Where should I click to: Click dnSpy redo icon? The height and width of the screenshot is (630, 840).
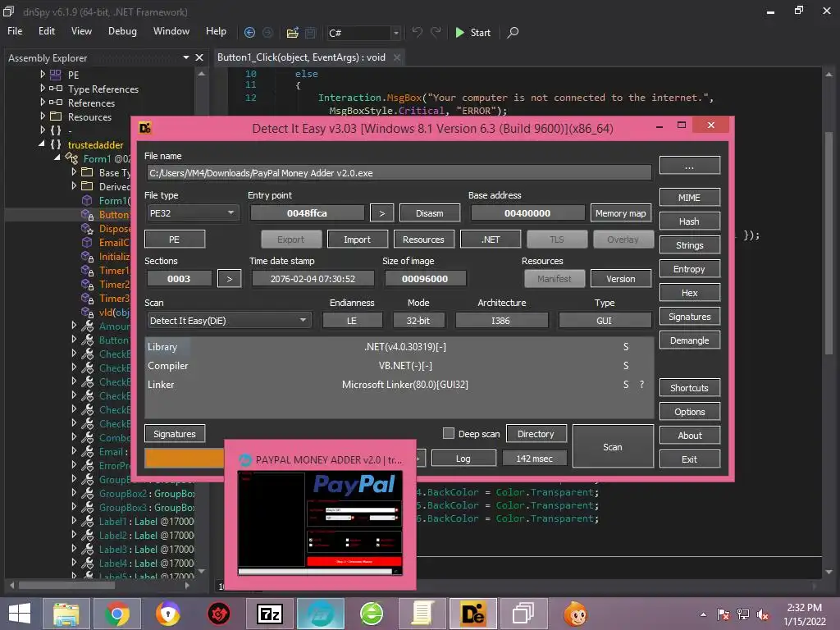tap(436, 33)
